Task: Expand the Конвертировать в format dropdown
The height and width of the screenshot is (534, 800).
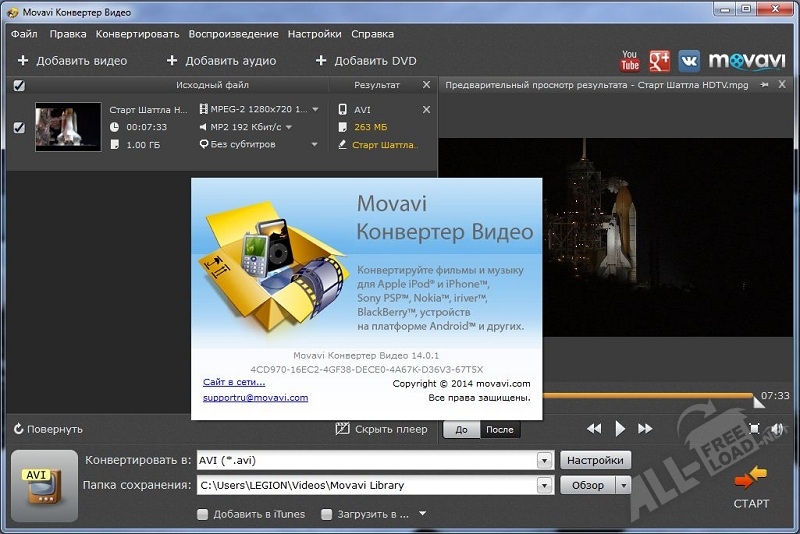Action: tap(544, 461)
